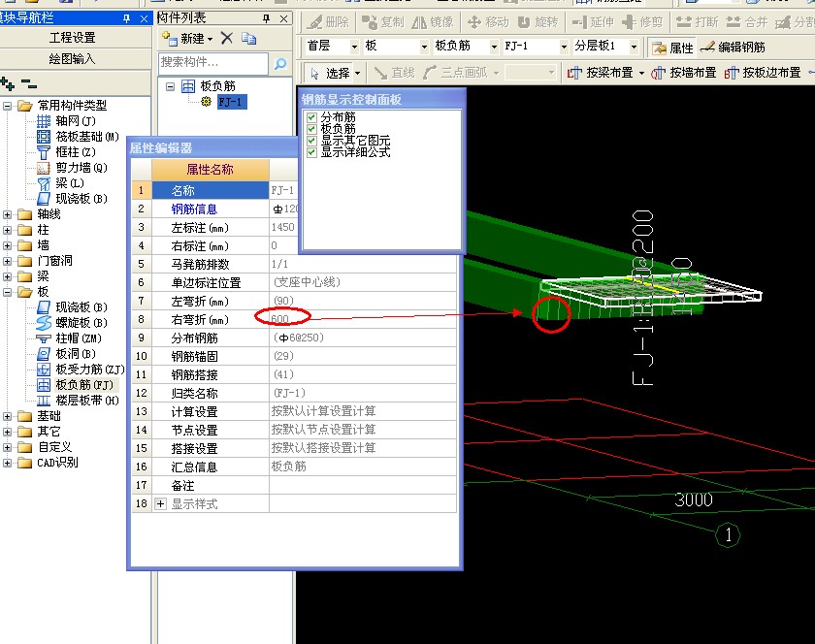Open the FJ-1 component dropdown

click(564, 47)
